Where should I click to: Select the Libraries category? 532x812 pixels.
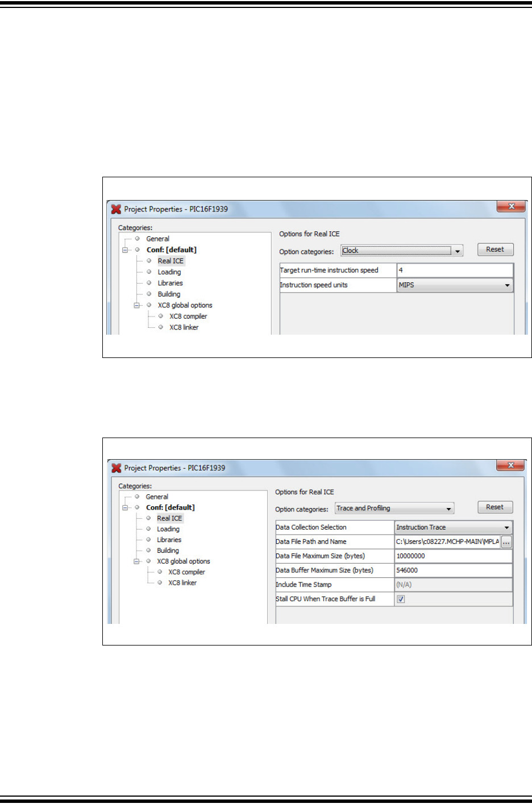tap(171, 283)
